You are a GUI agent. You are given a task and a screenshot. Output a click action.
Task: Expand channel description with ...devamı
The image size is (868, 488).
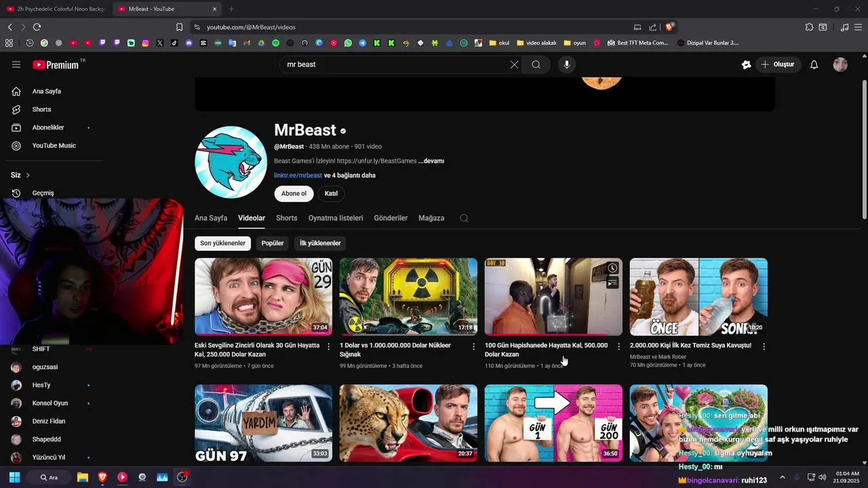pos(431,161)
